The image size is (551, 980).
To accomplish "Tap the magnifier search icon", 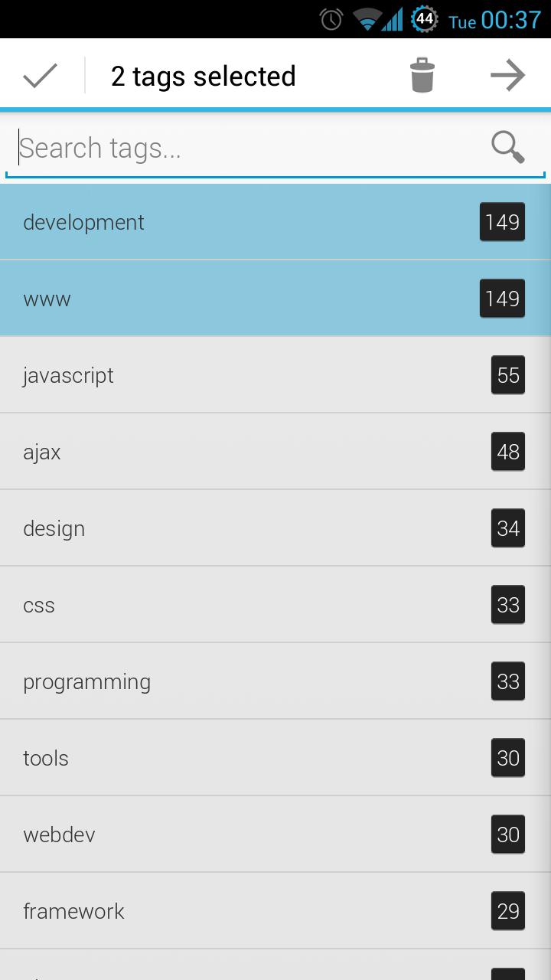I will [507, 147].
